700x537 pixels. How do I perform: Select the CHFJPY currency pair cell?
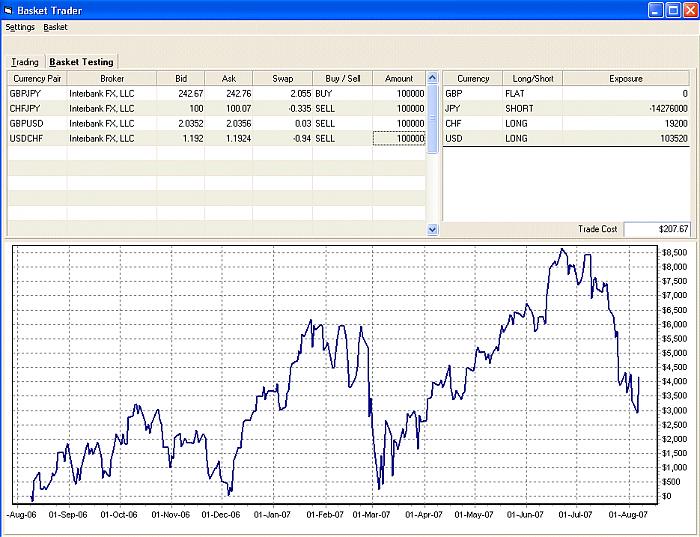[37, 108]
